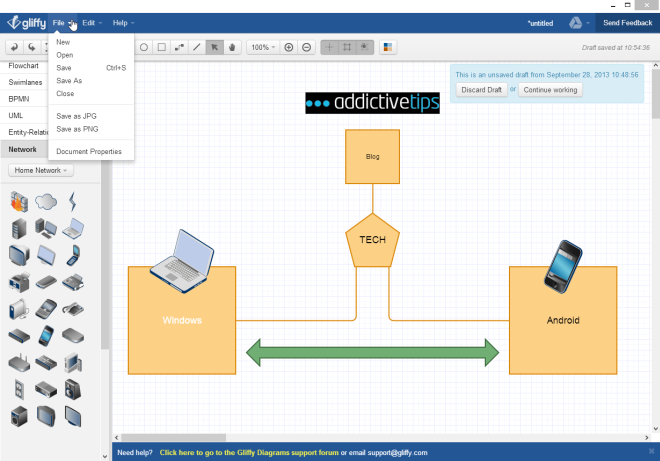Viewport: 660px width, 461px height.
Task: Click the zoom in magnifier button
Action: pos(289,47)
